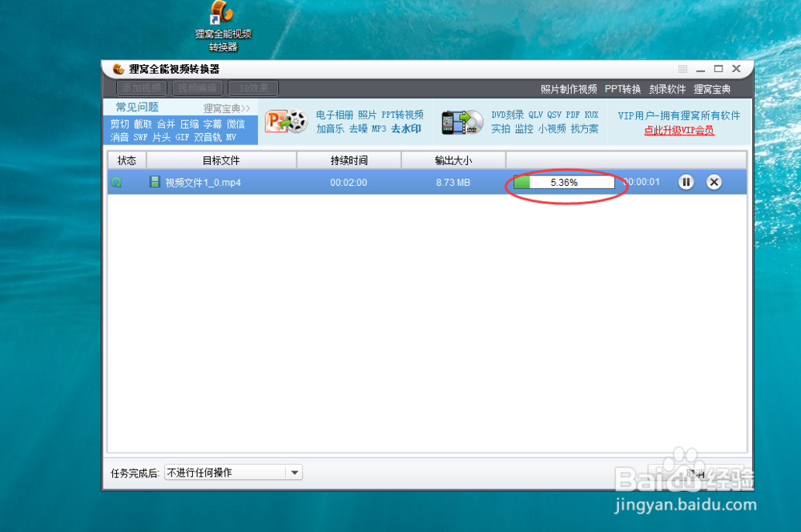This screenshot has width=801, height=532.
Task: Click the 截取 help link
Action: [143, 124]
